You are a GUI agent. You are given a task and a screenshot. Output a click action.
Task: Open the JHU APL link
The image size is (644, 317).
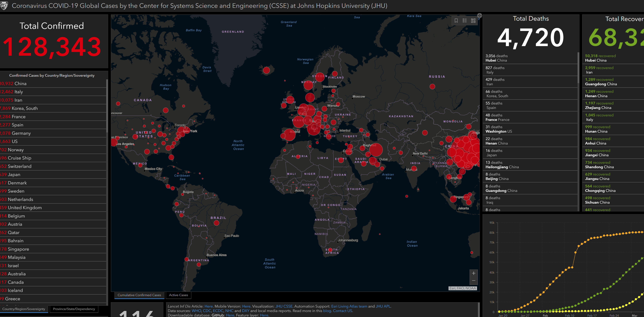click(383, 306)
